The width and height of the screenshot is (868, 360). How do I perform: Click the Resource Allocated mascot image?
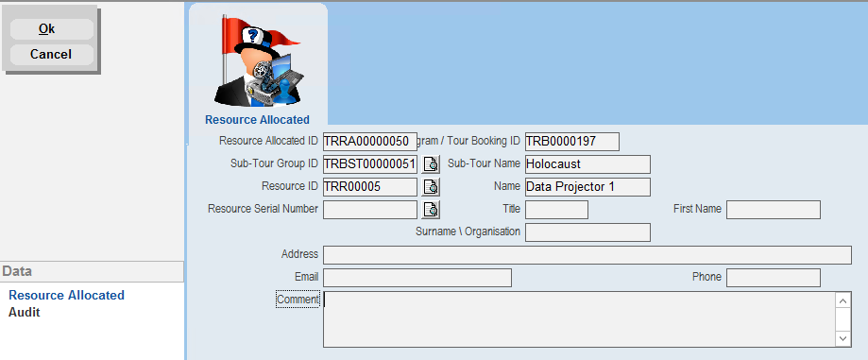pos(258,60)
